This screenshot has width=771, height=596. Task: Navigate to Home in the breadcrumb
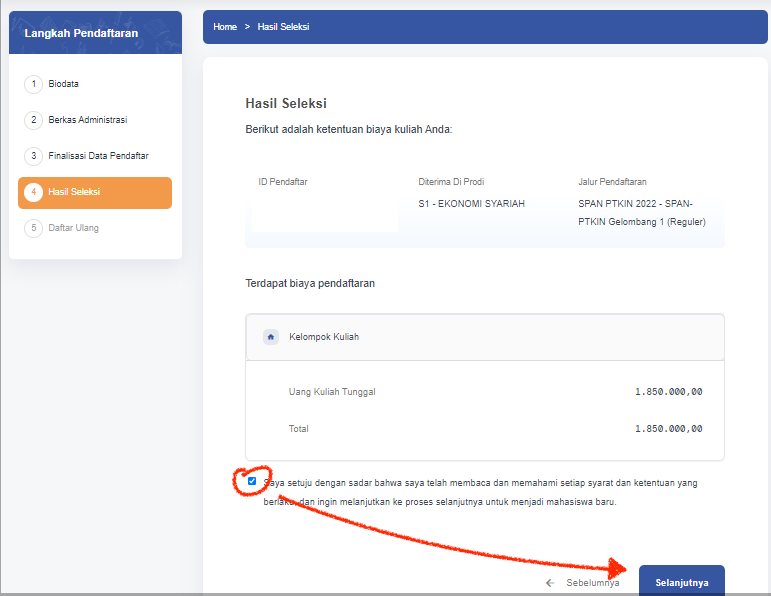[225, 27]
